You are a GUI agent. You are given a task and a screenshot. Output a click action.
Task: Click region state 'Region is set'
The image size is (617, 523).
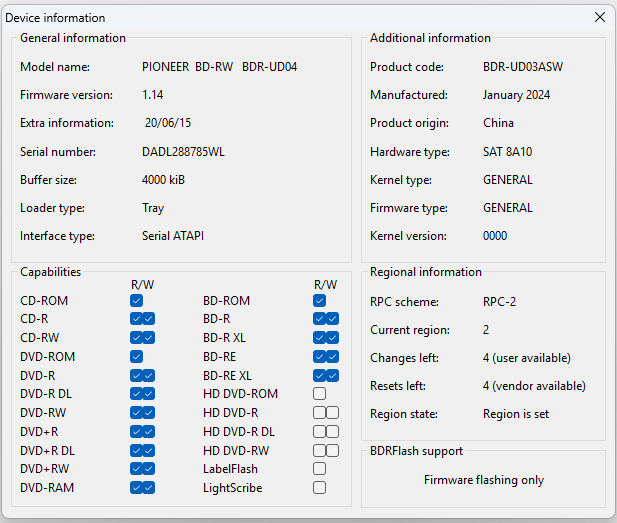point(516,414)
